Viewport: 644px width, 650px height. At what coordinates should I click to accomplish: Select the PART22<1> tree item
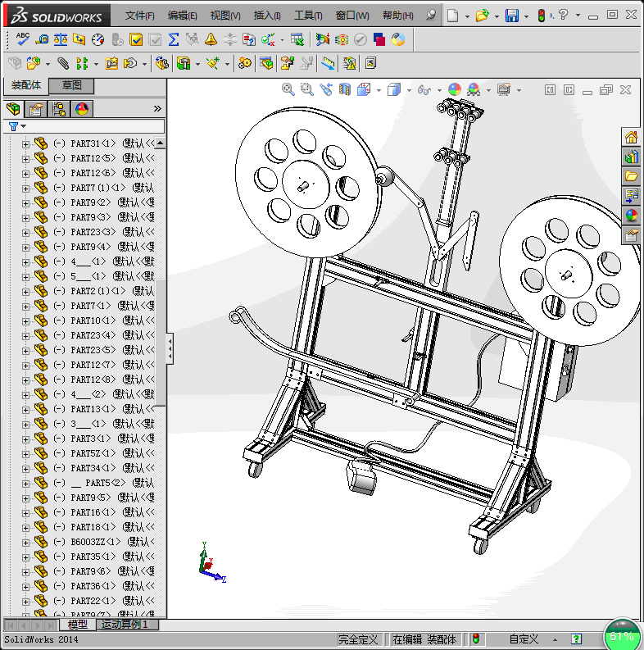[93, 601]
